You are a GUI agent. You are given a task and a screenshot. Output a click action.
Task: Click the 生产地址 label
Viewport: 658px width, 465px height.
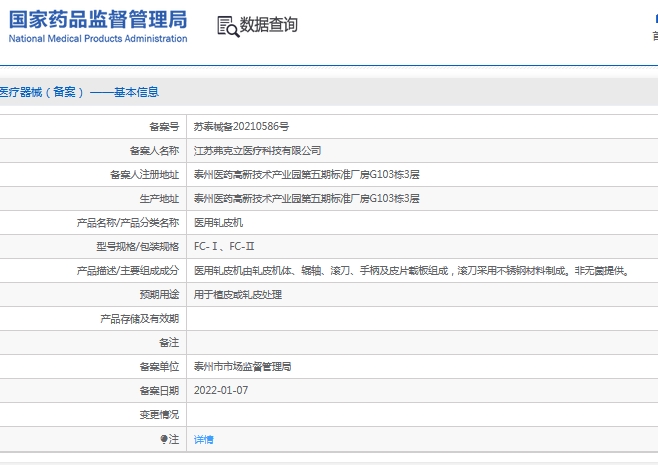(x=159, y=199)
